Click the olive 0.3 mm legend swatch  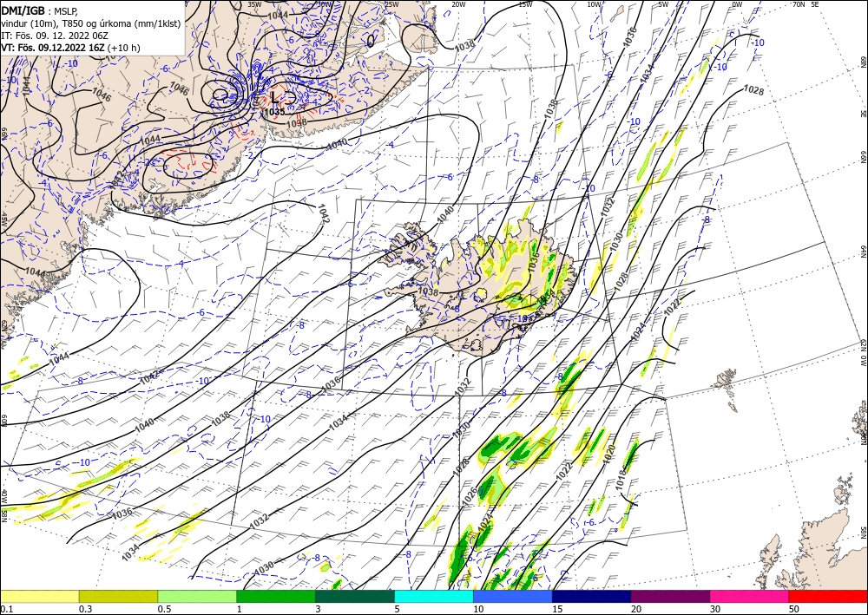(x=118, y=596)
